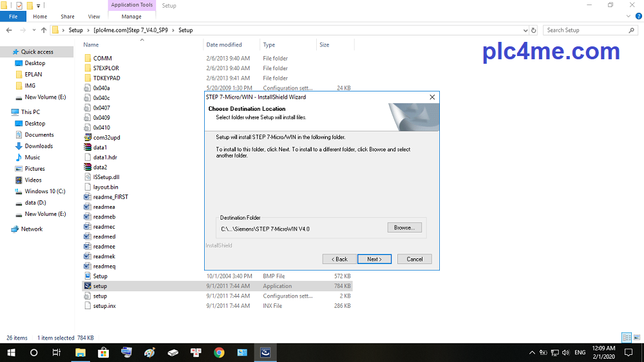The width and height of the screenshot is (644, 362).
Task: Show hidden system tray icons
Action: pyautogui.click(x=531, y=352)
